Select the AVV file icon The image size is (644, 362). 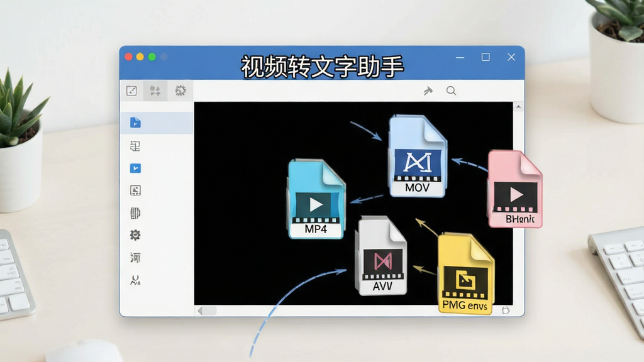click(382, 256)
